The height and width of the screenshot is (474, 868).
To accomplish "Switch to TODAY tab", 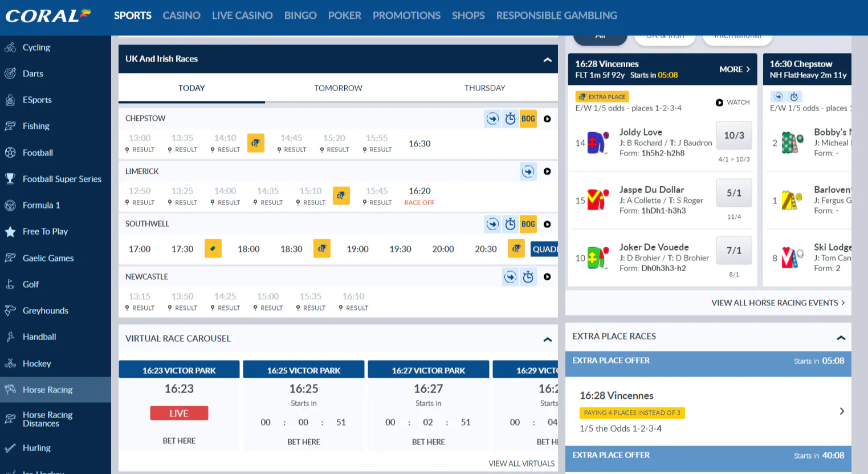I will 191,88.
